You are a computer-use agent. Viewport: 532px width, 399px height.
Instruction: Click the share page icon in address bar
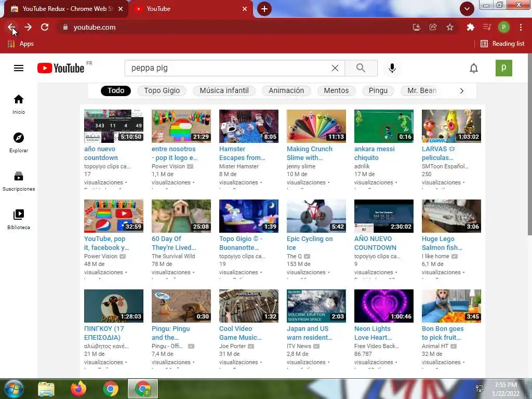pos(433,27)
